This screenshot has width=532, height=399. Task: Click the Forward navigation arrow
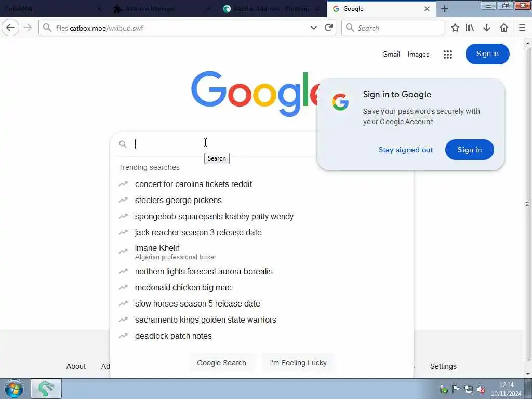coord(28,28)
